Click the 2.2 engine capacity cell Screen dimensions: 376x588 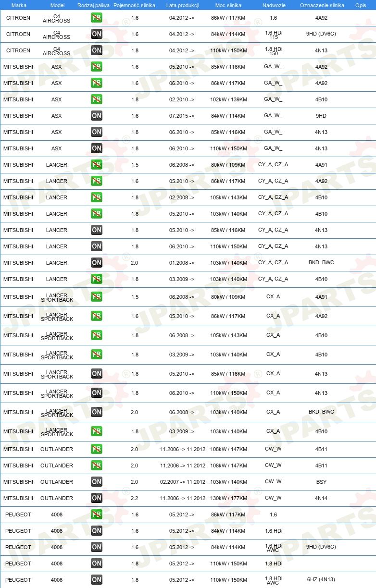(x=135, y=498)
